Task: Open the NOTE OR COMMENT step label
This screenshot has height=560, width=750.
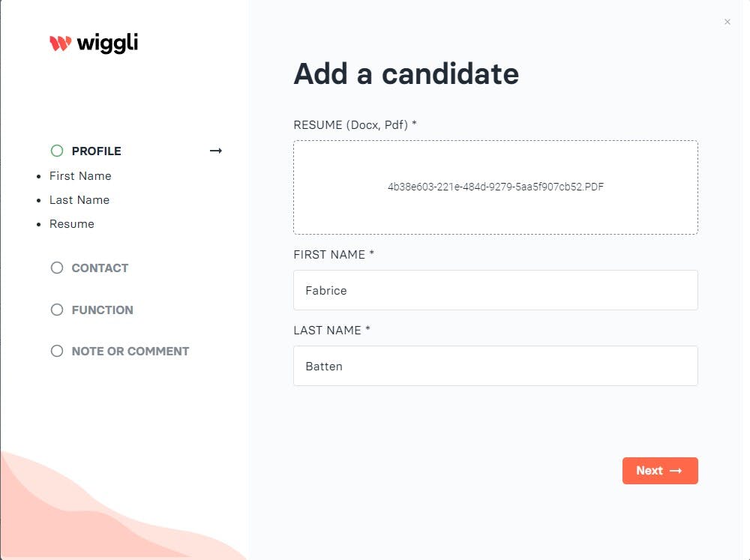Action: 130,351
